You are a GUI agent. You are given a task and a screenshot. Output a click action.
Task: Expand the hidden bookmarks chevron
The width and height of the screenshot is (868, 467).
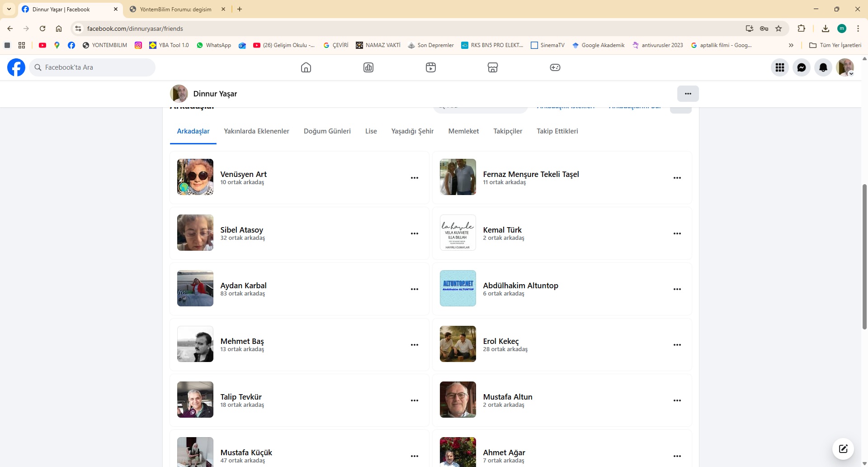coord(791,45)
